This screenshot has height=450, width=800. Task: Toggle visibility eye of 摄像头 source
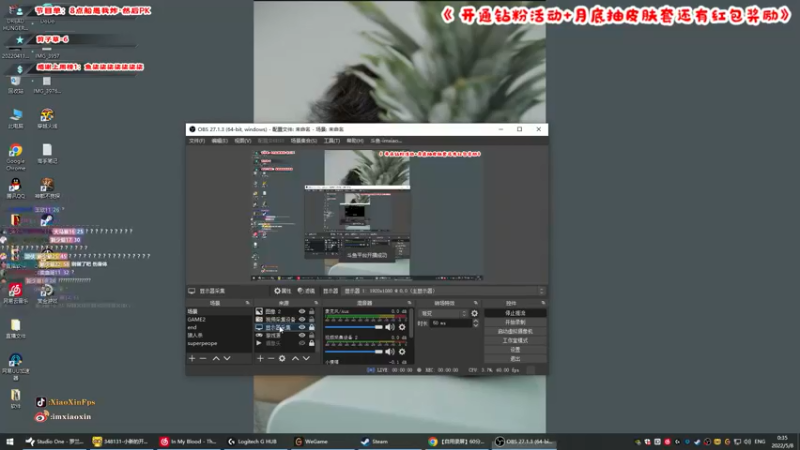pyautogui.click(x=302, y=343)
